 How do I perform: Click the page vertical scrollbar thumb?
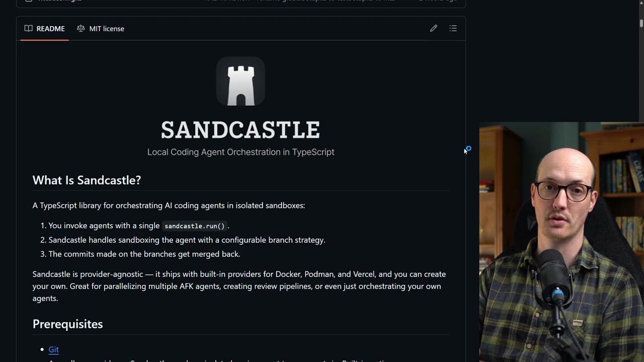641,23
